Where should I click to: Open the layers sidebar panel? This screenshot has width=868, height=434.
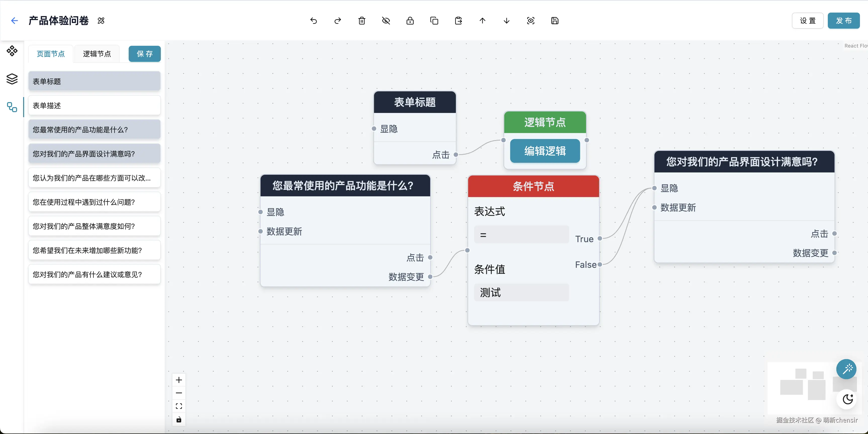click(12, 79)
